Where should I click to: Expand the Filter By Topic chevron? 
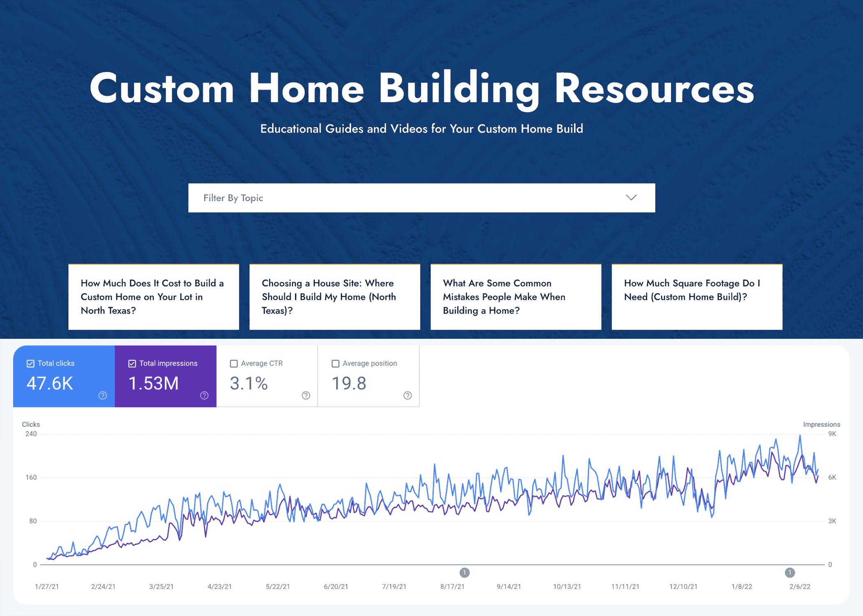click(x=631, y=198)
